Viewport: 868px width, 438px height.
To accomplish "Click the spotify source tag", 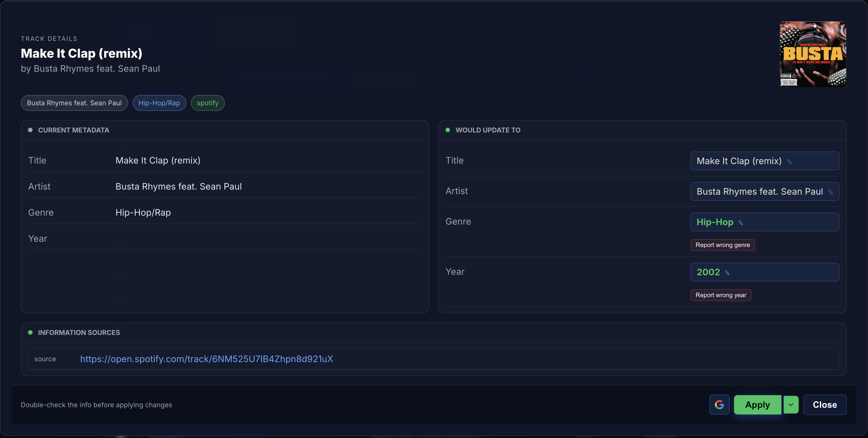I will 208,103.
